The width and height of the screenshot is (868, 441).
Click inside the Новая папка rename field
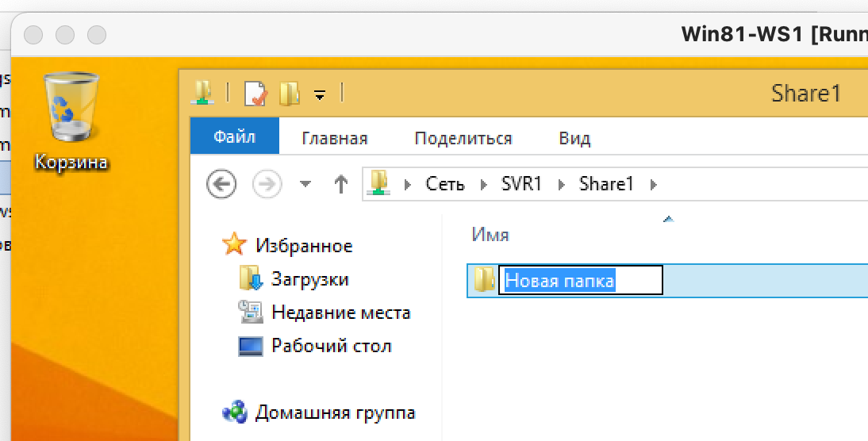click(581, 281)
